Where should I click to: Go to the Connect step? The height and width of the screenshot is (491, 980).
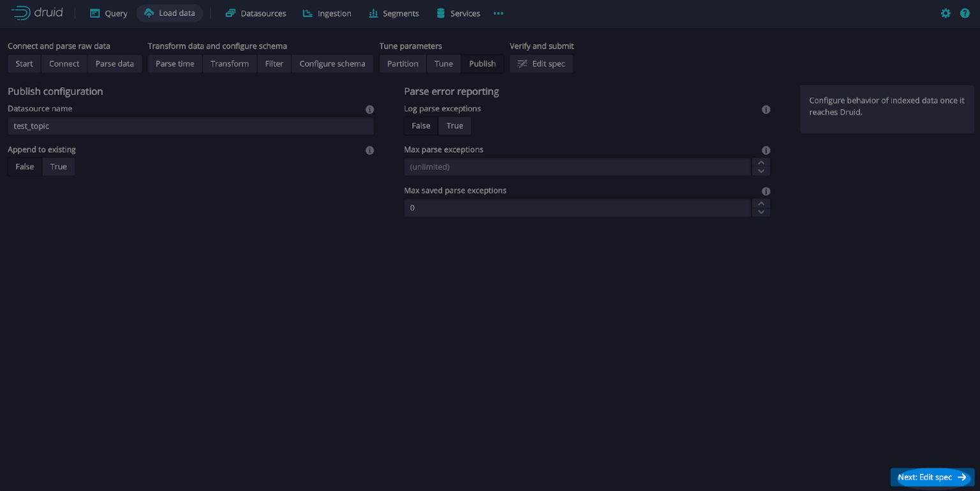point(64,64)
